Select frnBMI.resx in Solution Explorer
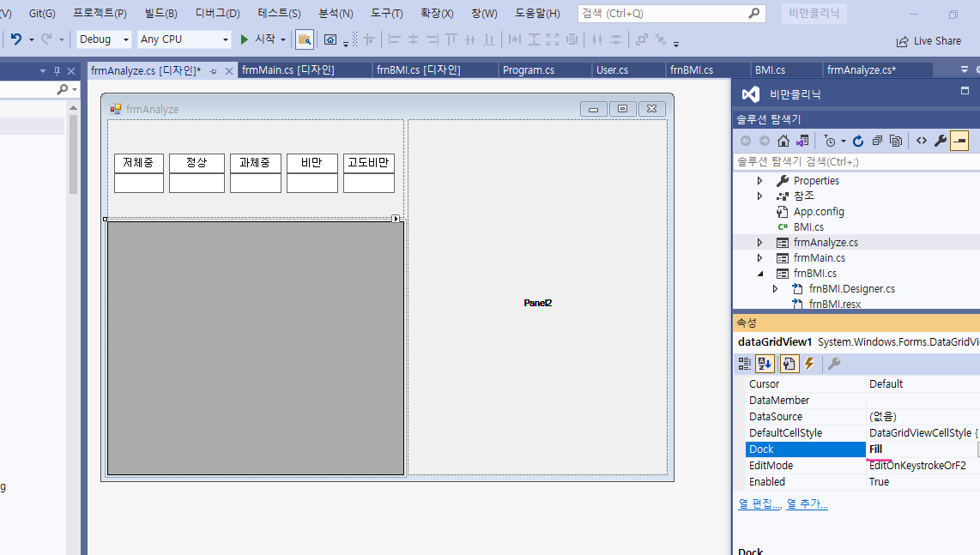 [834, 305]
